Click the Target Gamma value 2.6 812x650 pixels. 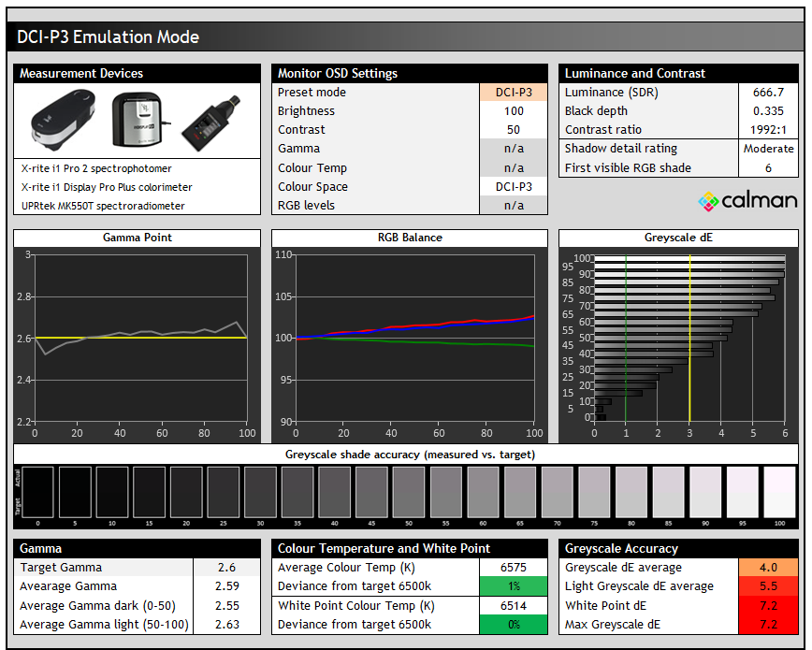point(226,568)
